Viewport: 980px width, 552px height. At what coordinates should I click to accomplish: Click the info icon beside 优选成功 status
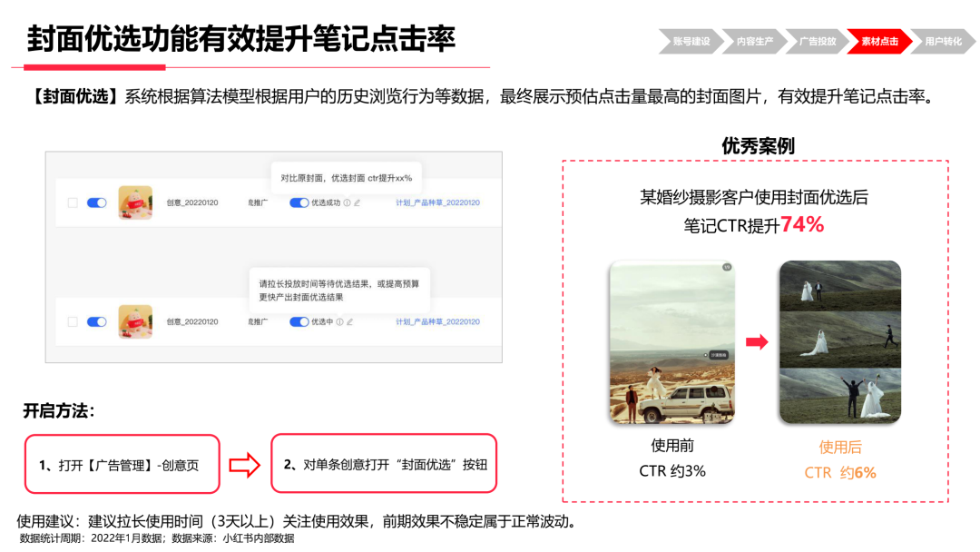pyautogui.click(x=348, y=202)
